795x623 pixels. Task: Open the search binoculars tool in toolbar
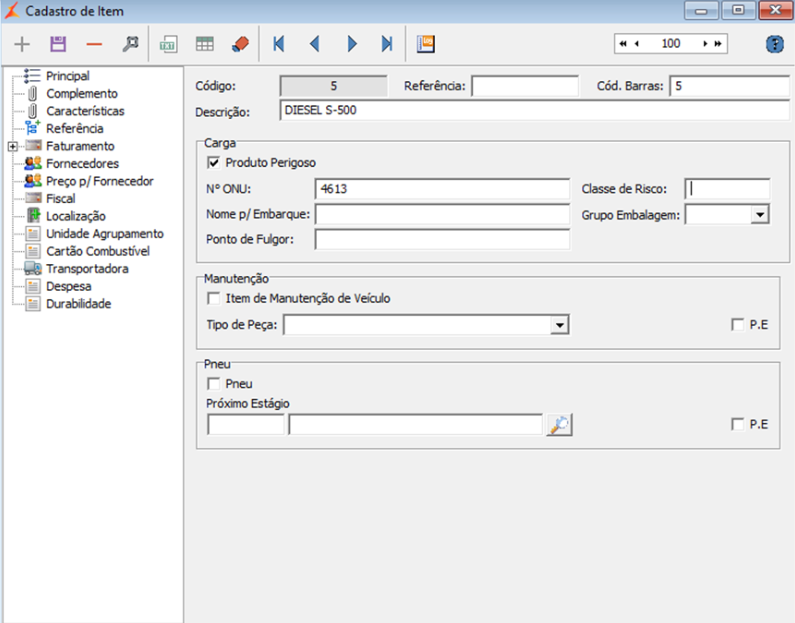(130, 44)
